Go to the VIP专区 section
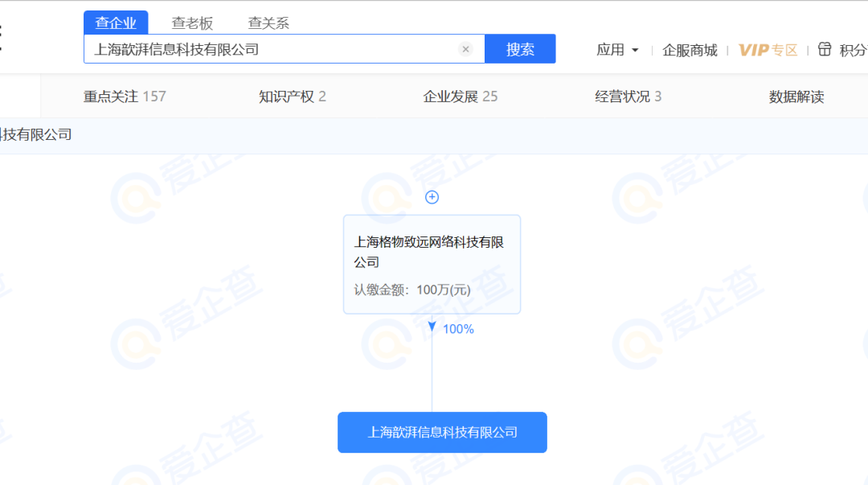Screen dimensions: 868x485 pos(768,50)
